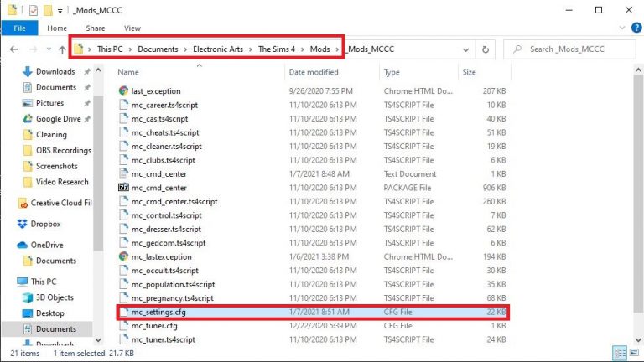Expand chevron after 'Documents' in address path

185,49
